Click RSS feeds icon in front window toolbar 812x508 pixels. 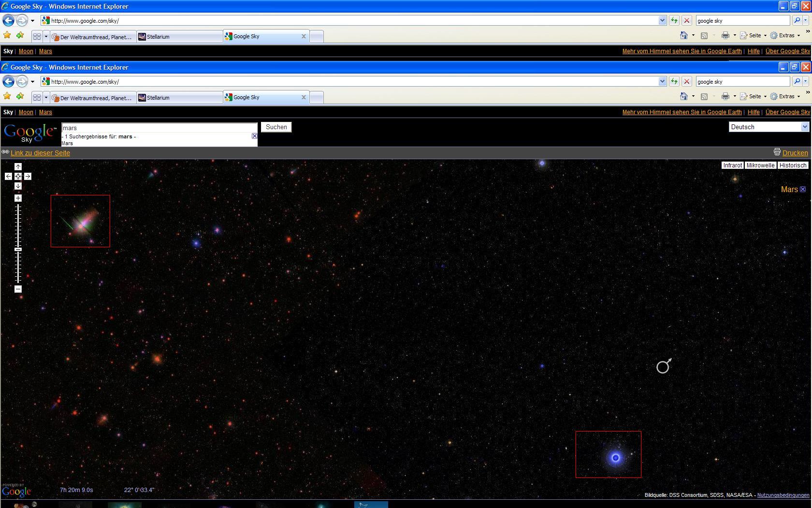point(704,96)
